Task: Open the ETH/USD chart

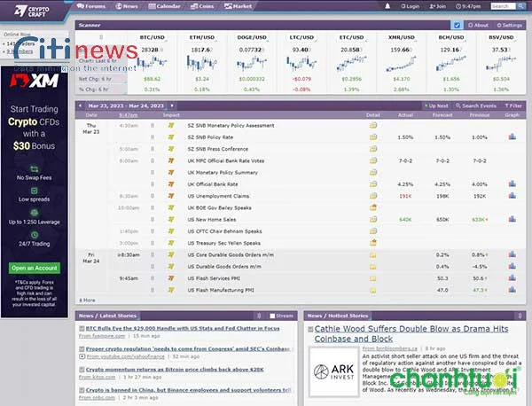Action: [x=202, y=64]
